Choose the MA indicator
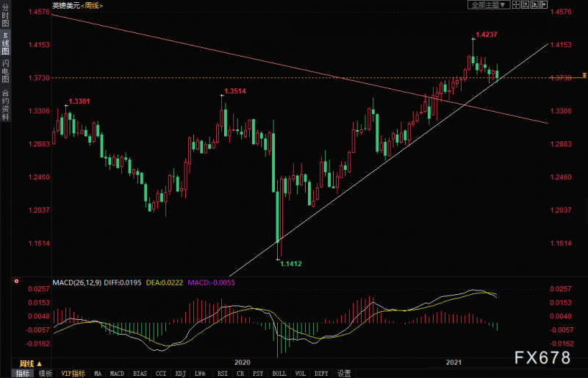The height and width of the screenshot is (378, 588). (x=98, y=374)
